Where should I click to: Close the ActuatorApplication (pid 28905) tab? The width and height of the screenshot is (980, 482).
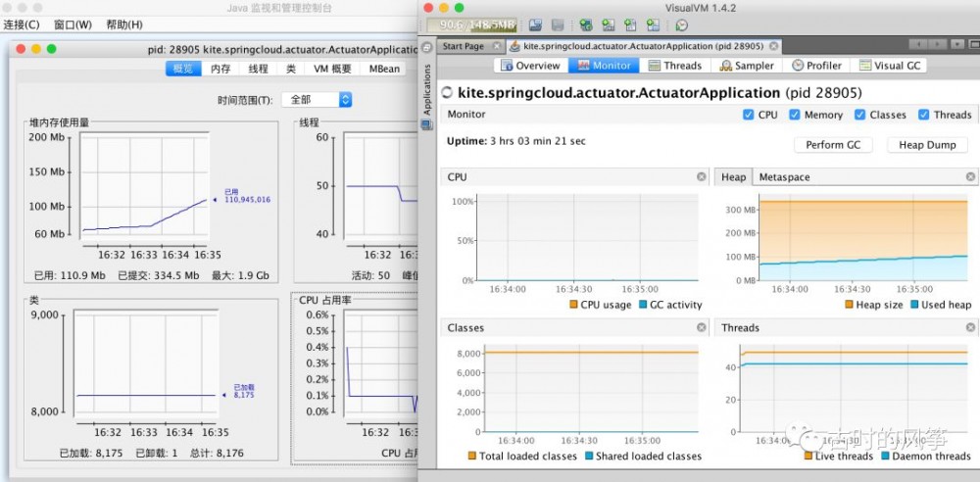774,46
